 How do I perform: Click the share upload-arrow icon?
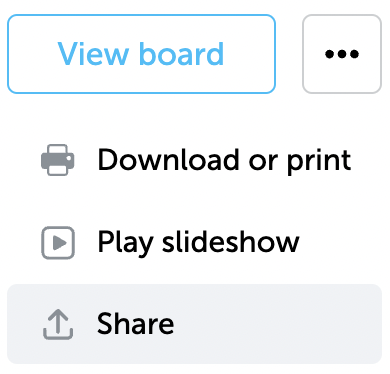tap(58, 324)
